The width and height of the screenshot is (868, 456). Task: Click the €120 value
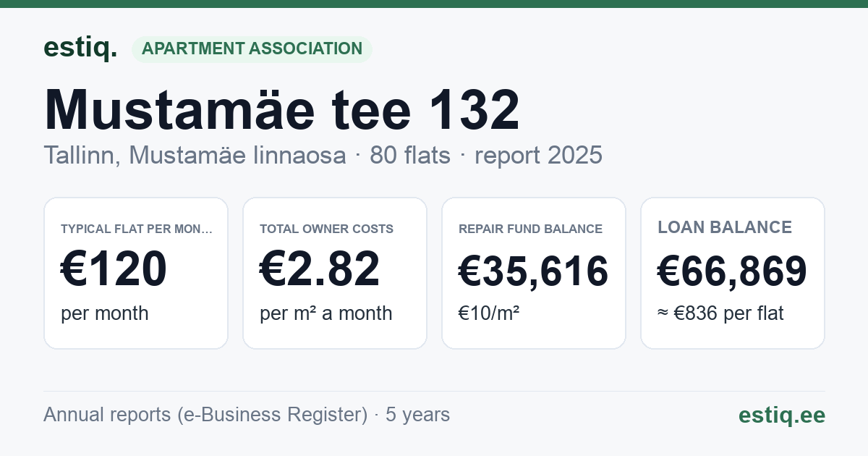pos(114,269)
